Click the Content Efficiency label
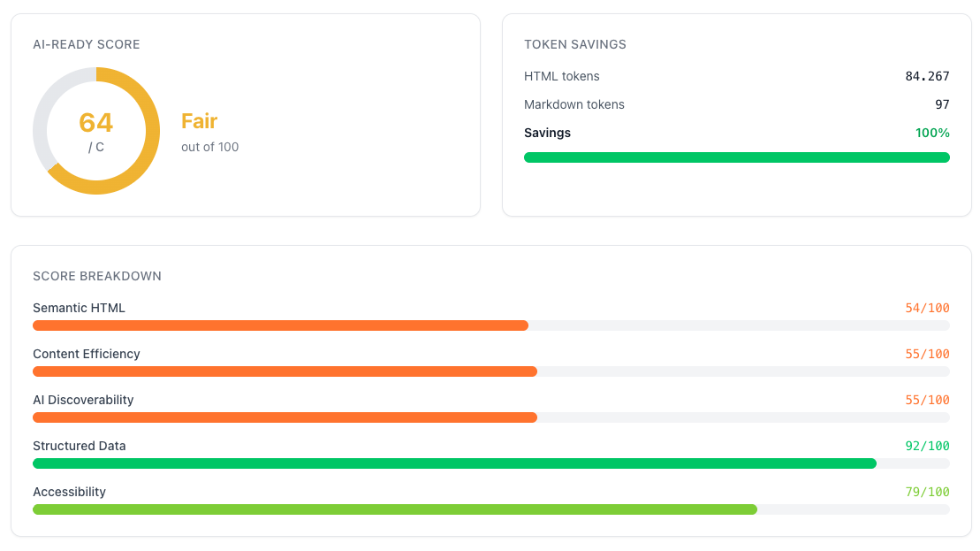980x551 pixels. 87,354
